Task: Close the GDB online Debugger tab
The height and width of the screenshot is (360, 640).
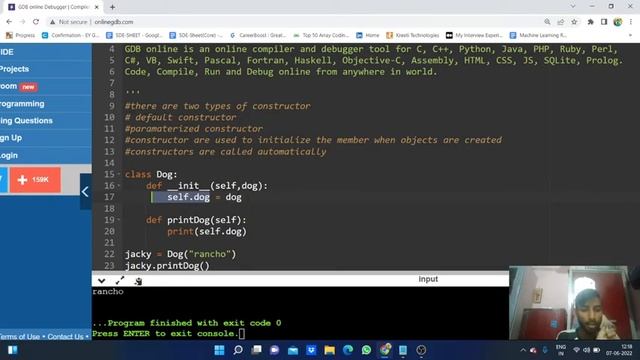Action: tap(97, 7)
